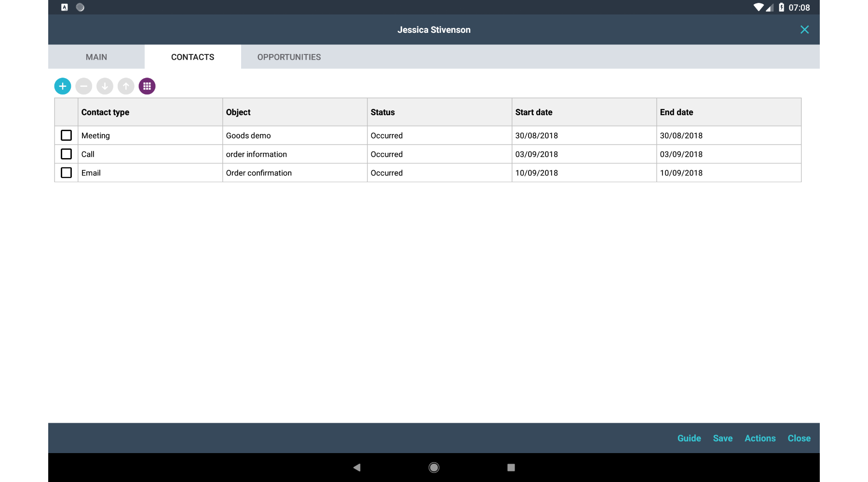Viewport: 868px width, 482px height.
Task: Select the Meeting row checkbox
Action: pos(67,135)
